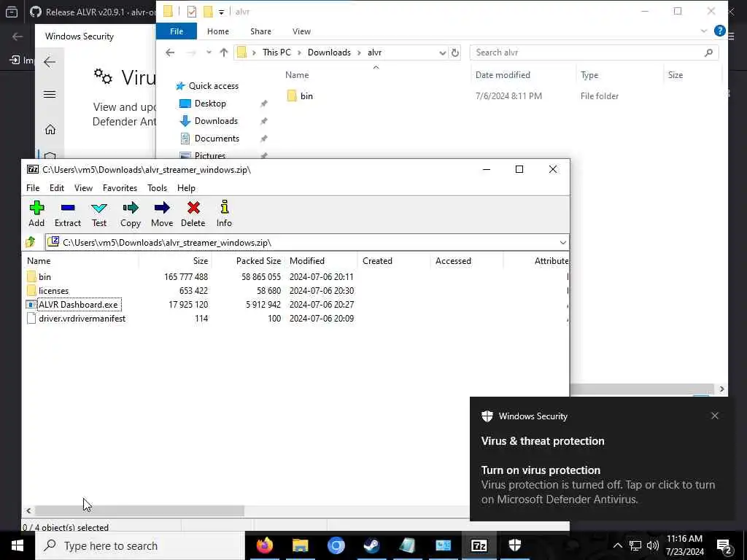Screen dimensions: 747x560
Task: Open the File menu in 7-Zip
Action: (33, 188)
